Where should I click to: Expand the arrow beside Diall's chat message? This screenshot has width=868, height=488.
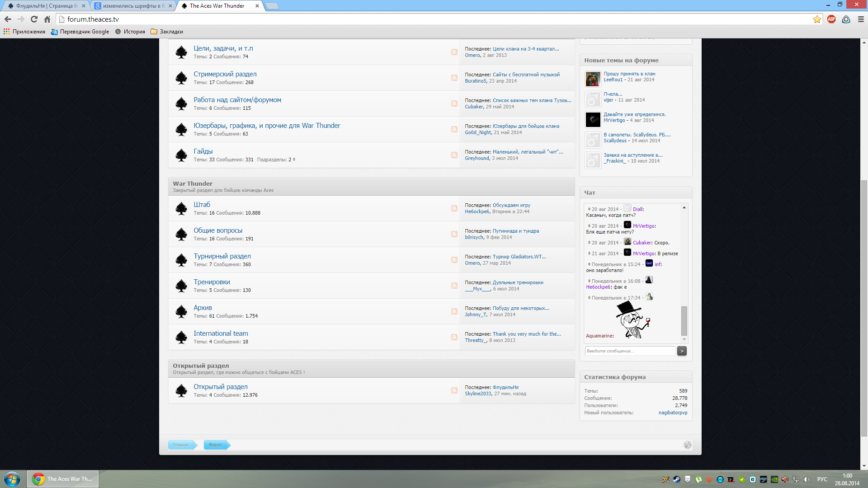[x=589, y=209]
